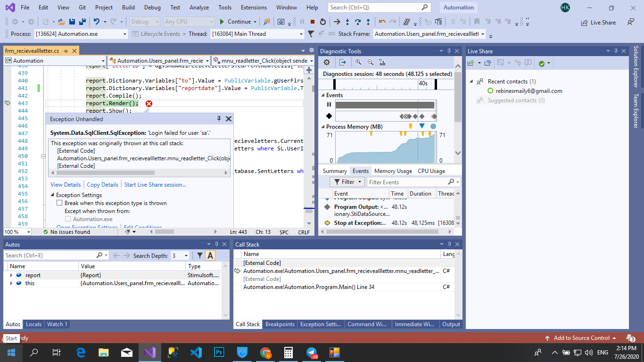
Task: Open the Stack Frame dropdown
Action: coord(483,34)
